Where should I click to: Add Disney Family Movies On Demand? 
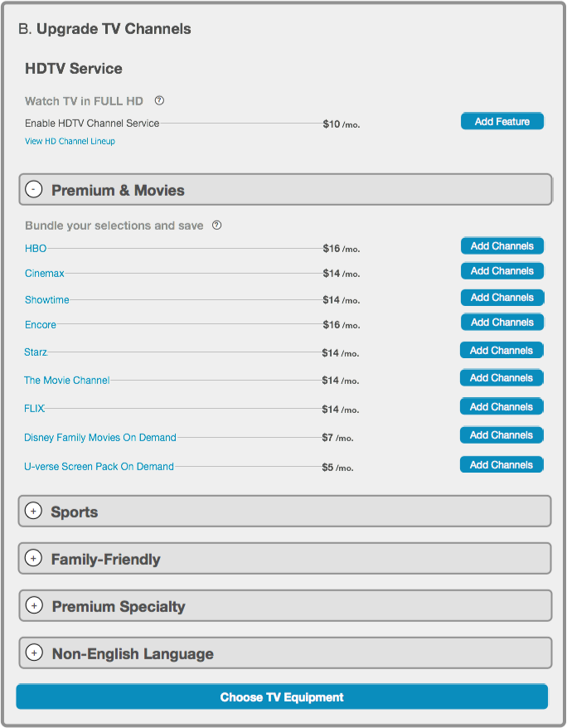(502, 435)
